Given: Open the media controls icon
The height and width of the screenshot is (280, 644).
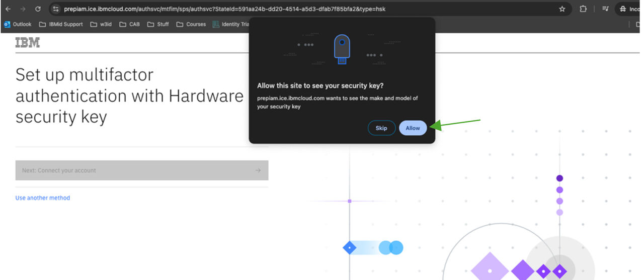Looking at the screenshot, I should [605, 9].
